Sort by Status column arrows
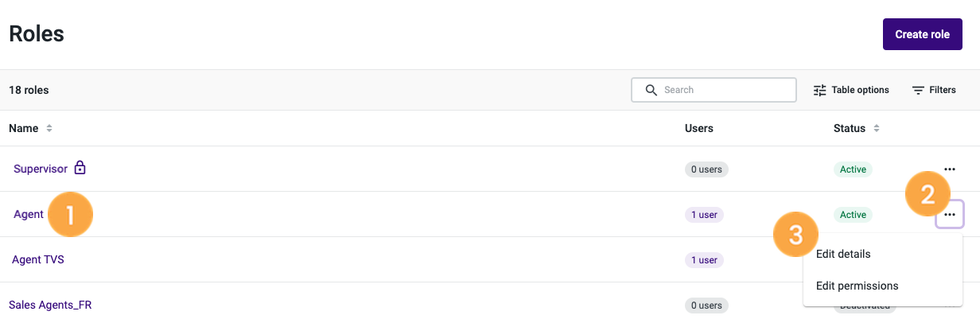This screenshot has height=327, width=980. [877, 128]
